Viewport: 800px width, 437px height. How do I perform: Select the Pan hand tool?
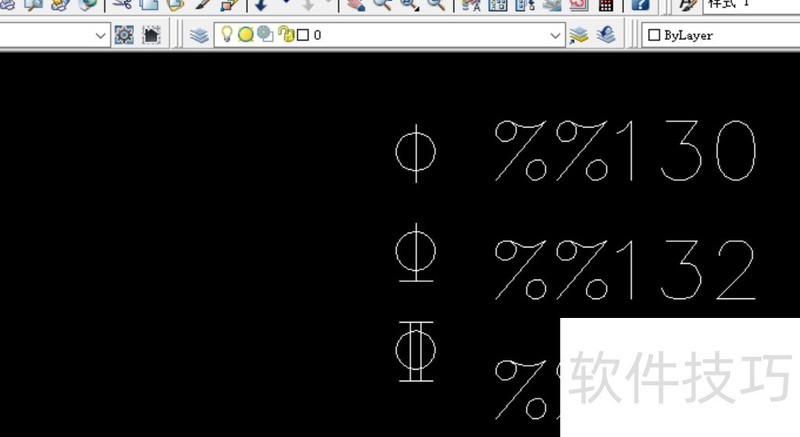[355, 5]
